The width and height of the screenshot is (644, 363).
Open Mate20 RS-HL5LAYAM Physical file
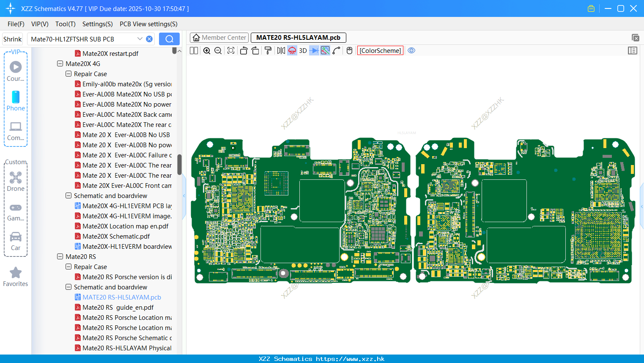pyautogui.click(x=123, y=348)
